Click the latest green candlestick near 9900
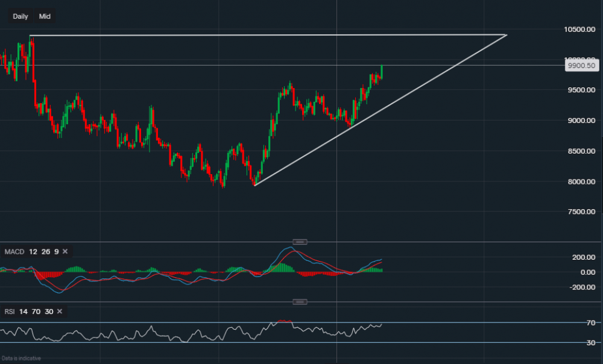 tap(382, 72)
